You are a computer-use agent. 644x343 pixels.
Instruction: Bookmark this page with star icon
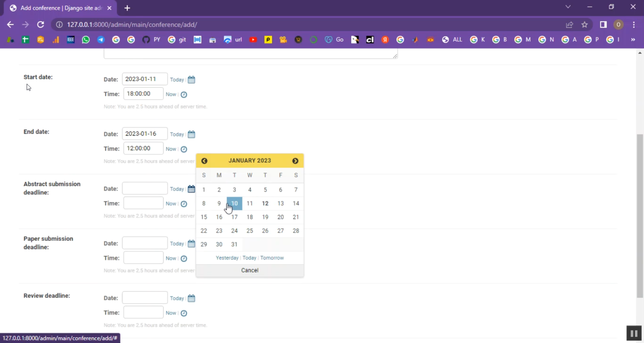coord(584,25)
